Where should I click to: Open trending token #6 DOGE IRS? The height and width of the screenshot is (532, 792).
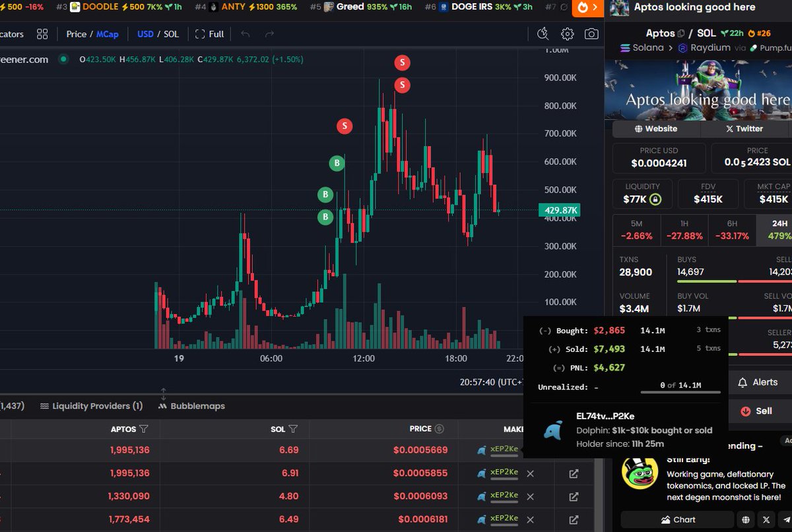coord(478,7)
